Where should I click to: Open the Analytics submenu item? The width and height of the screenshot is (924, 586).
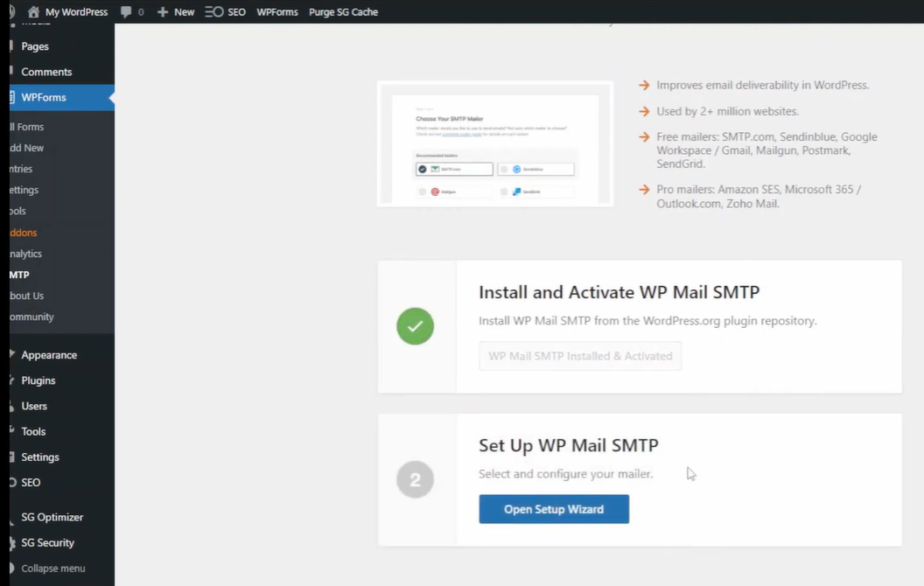pos(26,254)
